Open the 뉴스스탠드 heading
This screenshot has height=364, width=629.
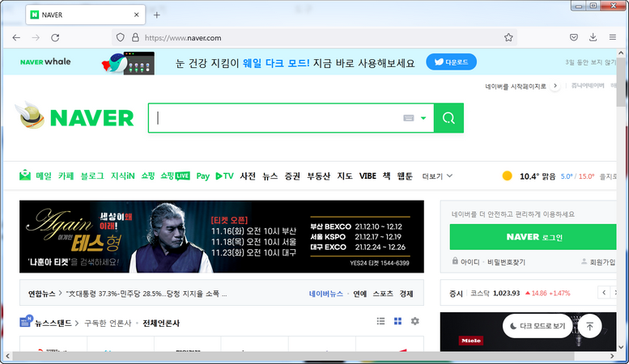pos(53,323)
